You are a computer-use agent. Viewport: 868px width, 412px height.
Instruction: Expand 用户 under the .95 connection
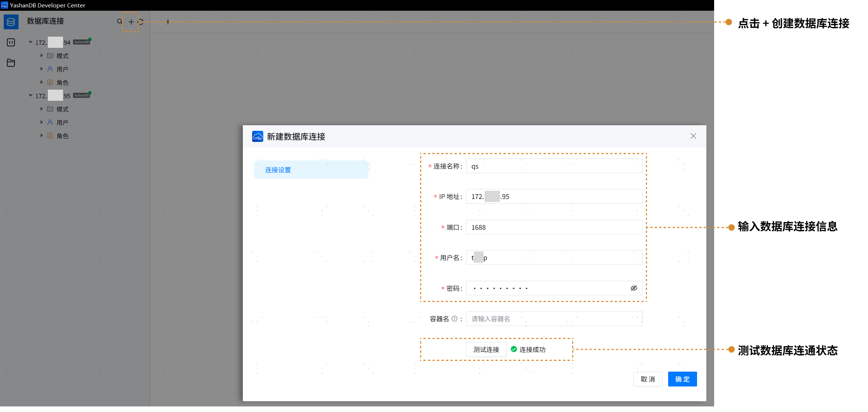click(42, 123)
